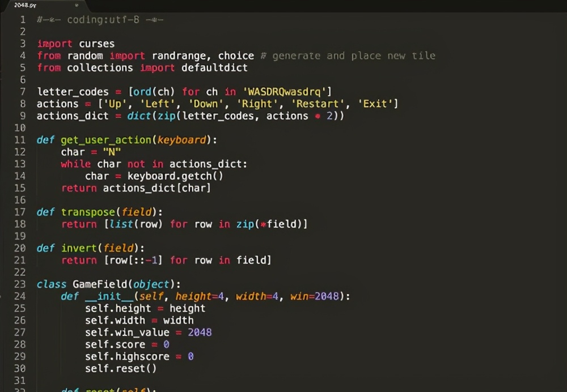Screen dimensions: 567x392
Task: Click the 'keyboard' parameter on line 11
Action: pyautogui.click(x=181, y=140)
